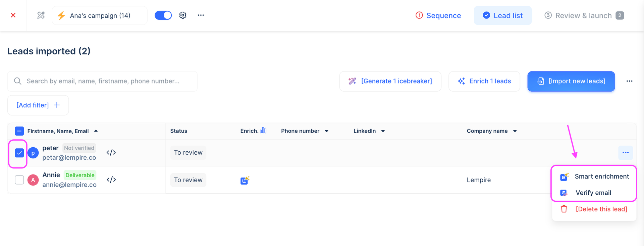Expand Company name column dropdown
Image resolution: width=644 pixels, height=246 pixels.
point(515,131)
